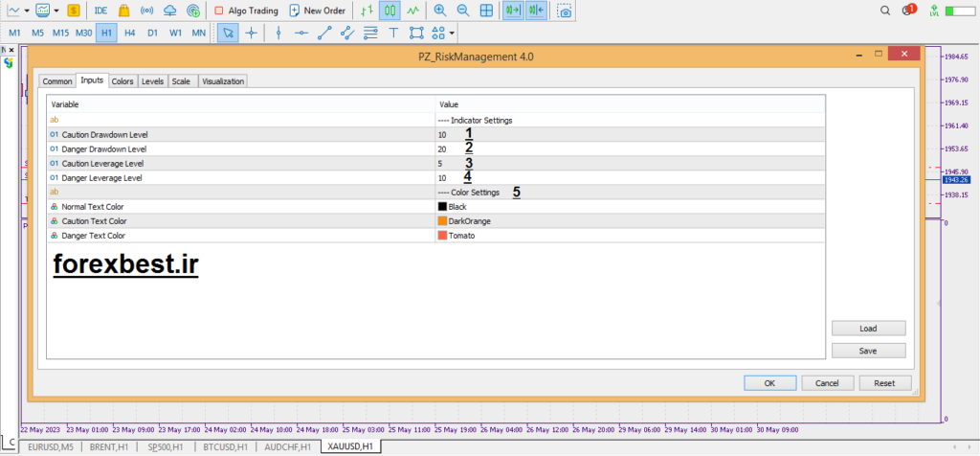Select the Crosshair tool

click(252, 33)
